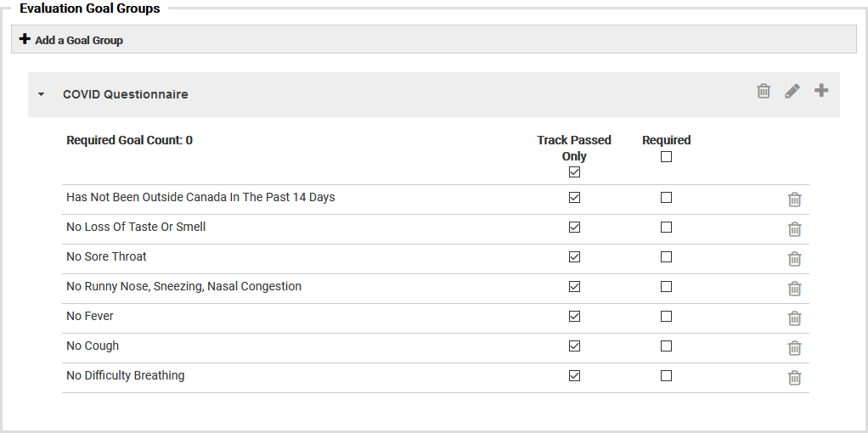Remove the 'No Cough' goal row
Image resolution: width=868 pixels, height=433 pixels.
(x=794, y=348)
